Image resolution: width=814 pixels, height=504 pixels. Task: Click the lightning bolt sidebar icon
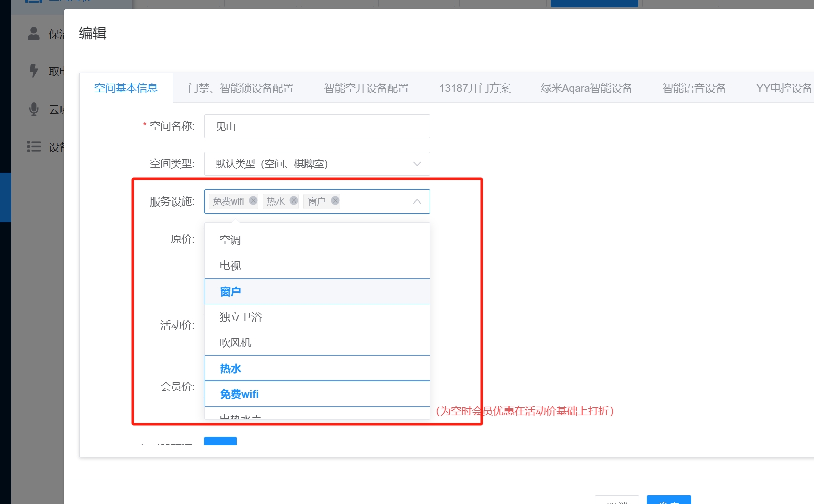tap(34, 71)
